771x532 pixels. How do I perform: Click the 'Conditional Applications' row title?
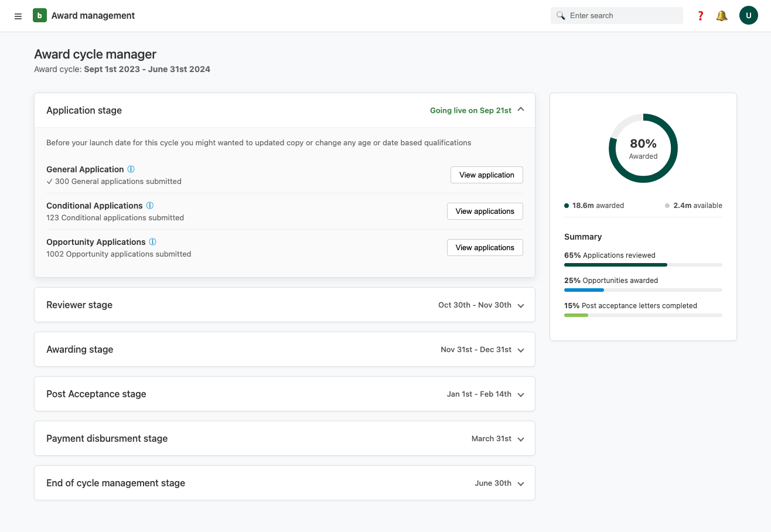click(x=94, y=206)
